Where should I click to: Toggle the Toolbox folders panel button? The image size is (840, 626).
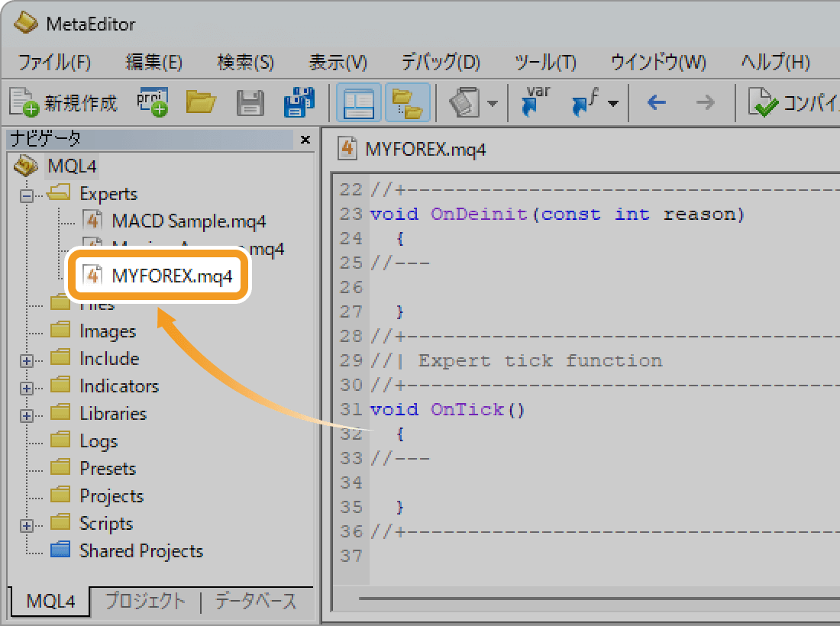[x=407, y=102]
